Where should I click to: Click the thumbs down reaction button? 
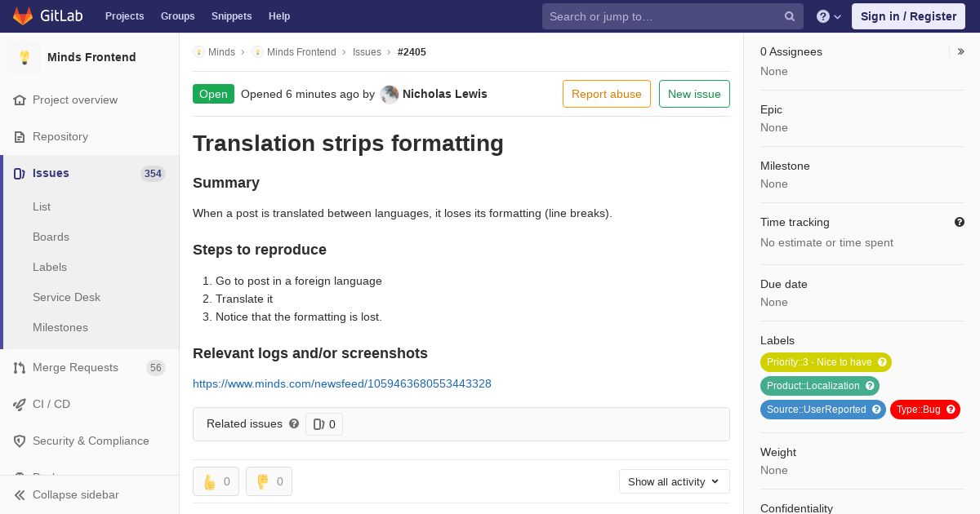[x=269, y=481]
